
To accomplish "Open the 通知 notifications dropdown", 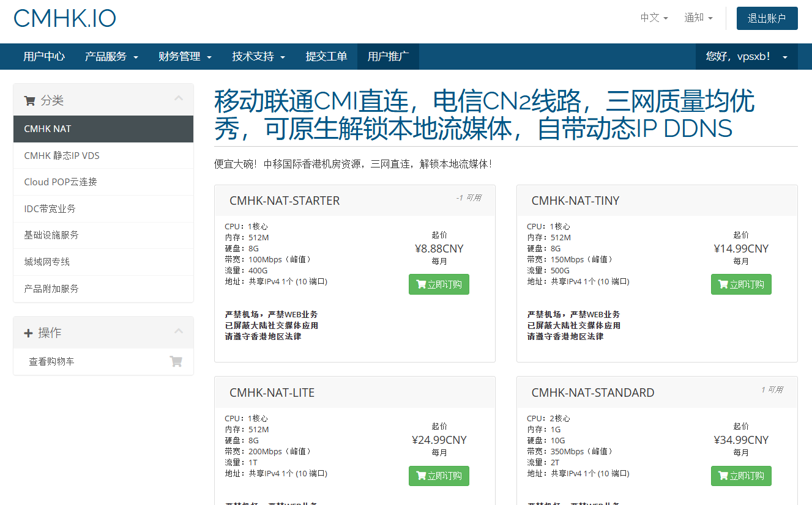I will click(x=698, y=18).
